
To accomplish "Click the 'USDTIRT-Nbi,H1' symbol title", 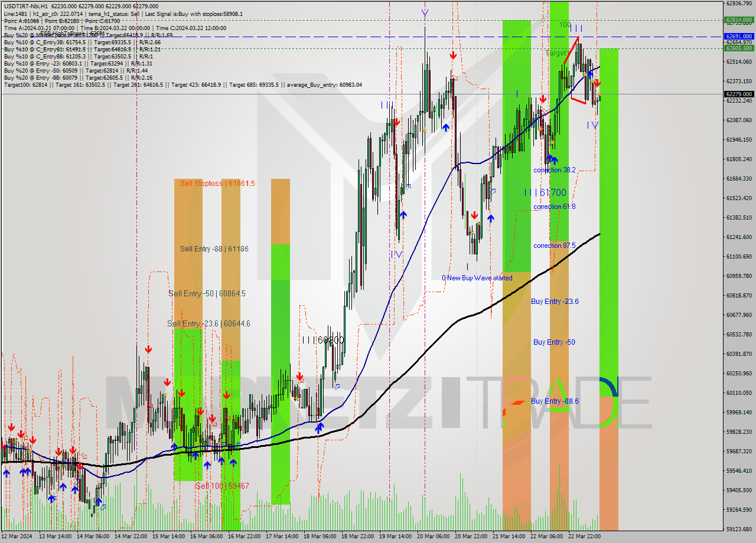I will pyautogui.click(x=25, y=6).
